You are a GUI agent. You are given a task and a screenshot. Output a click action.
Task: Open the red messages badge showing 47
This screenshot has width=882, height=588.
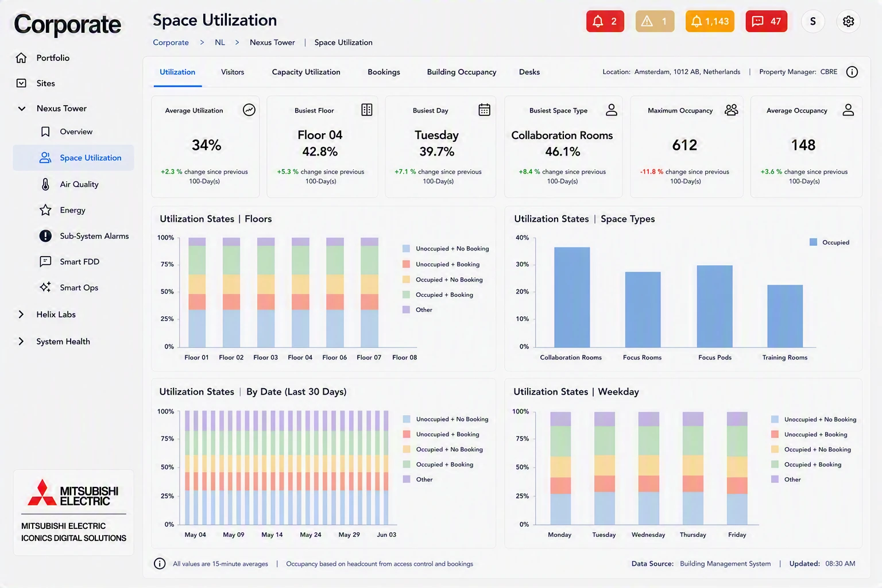767,21
